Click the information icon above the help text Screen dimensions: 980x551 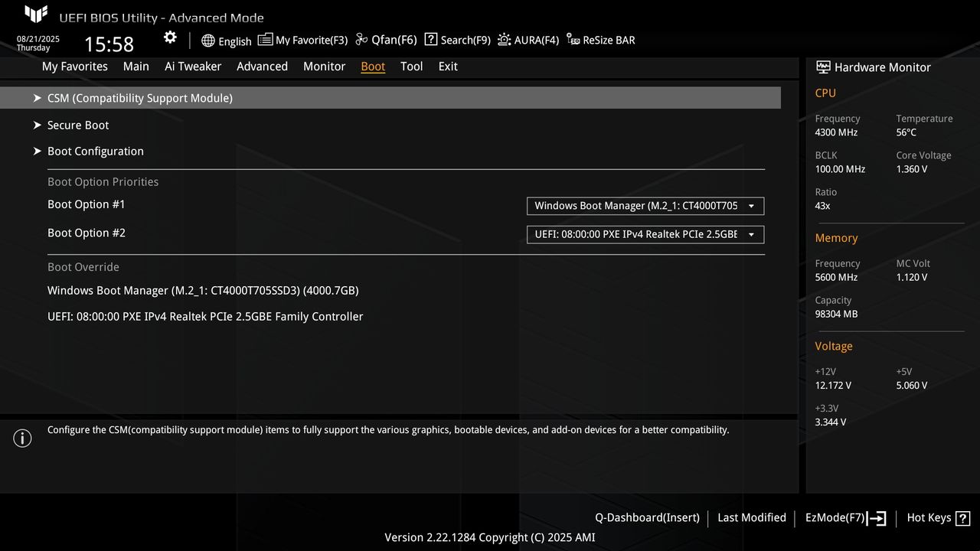22,438
